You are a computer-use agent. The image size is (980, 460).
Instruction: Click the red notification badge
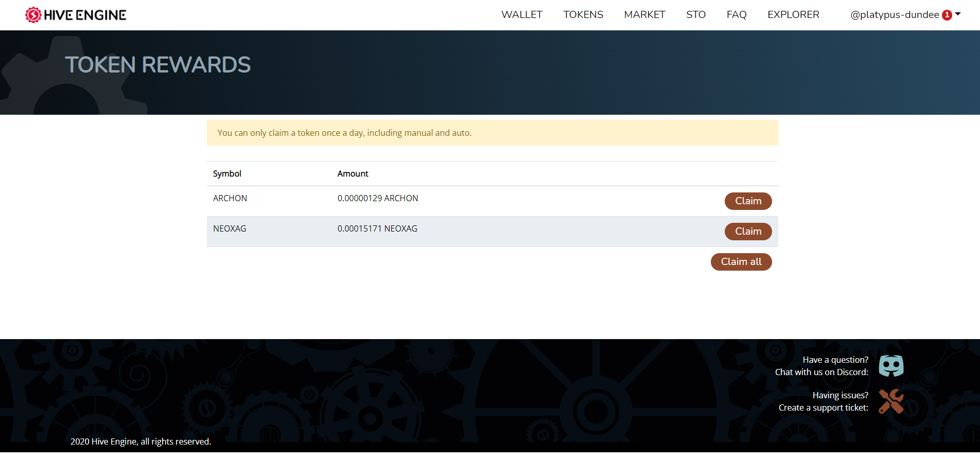point(947,15)
